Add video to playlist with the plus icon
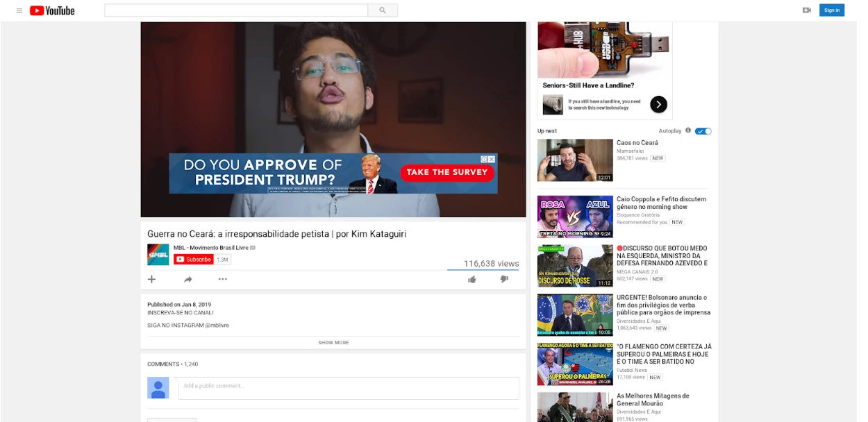Image resolution: width=868 pixels, height=422 pixels. point(151,279)
